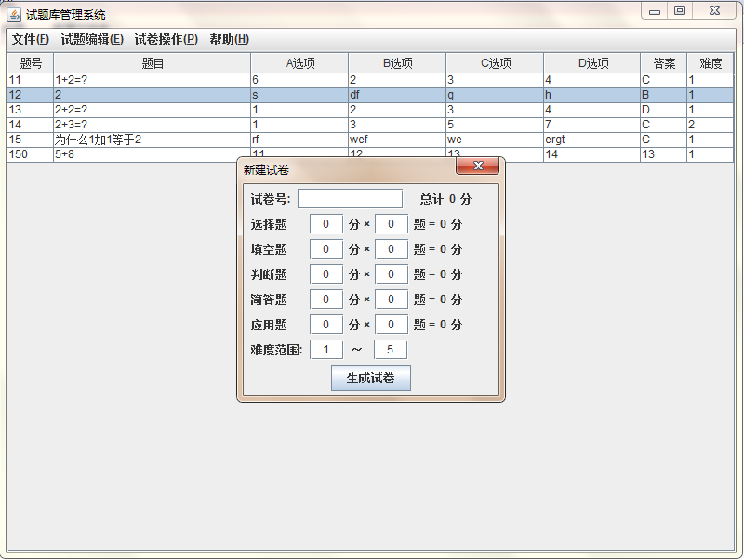Screen dimensions: 744x560
Task: Click cell 'ergt' in D选项 column
Action: [592, 140]
